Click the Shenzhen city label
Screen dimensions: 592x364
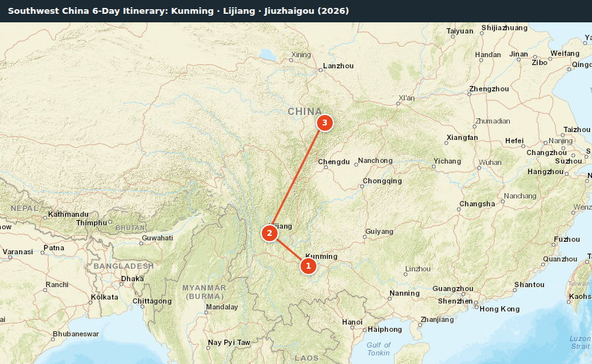click(455, 302)
